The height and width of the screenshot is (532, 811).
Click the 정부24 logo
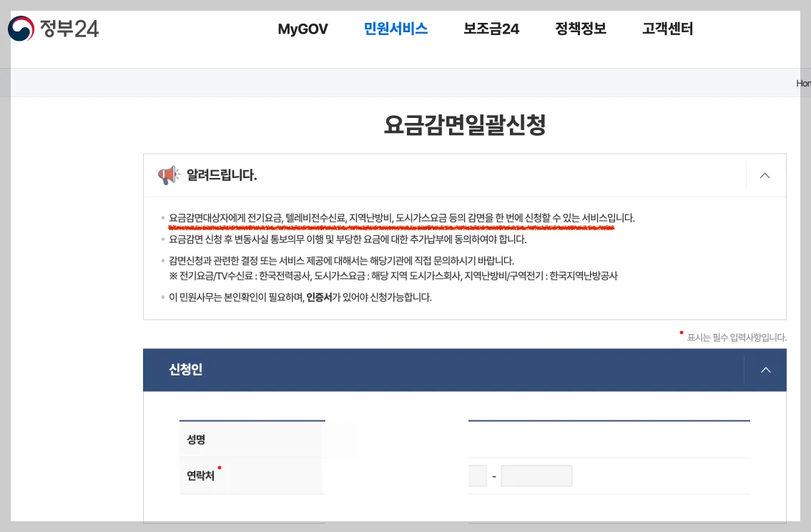click(x=53, y=29)
